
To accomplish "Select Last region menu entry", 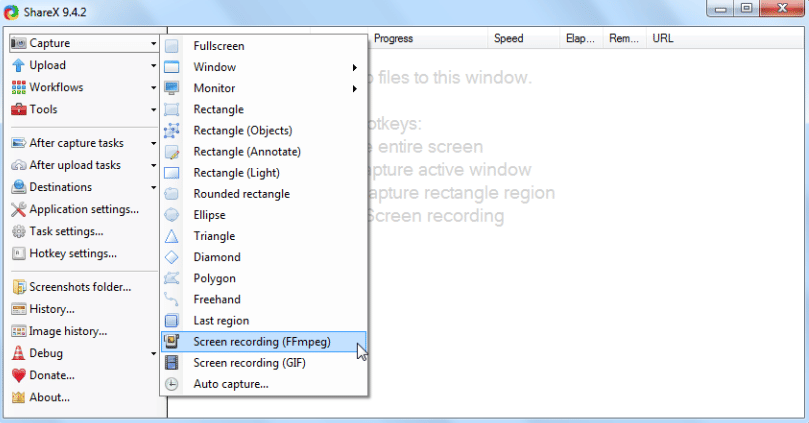I will (x=221, y=321).
